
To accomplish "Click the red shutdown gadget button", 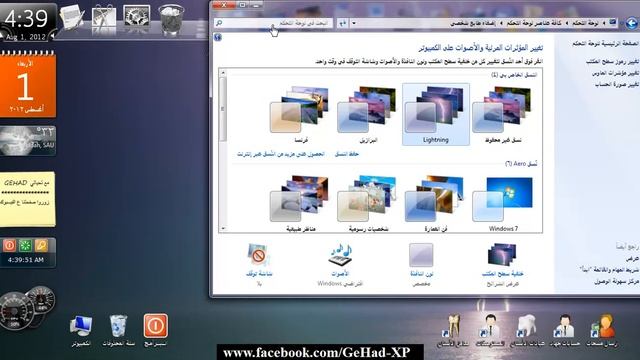I will (9, 245).
